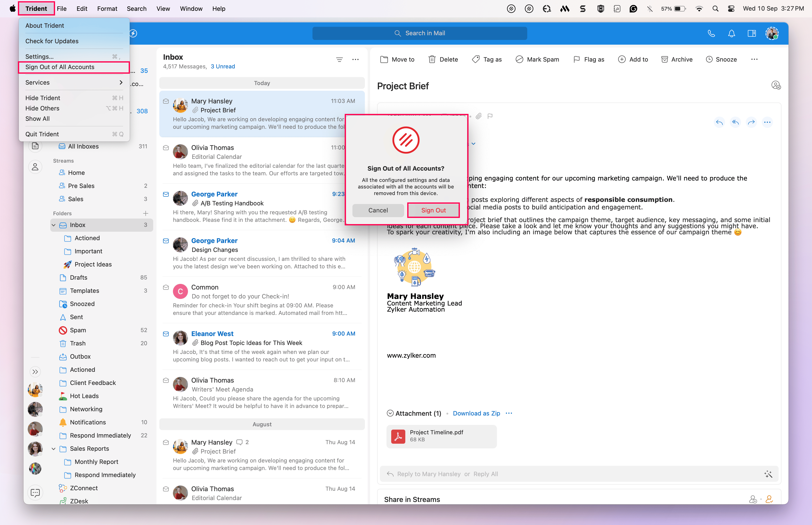Toggle read envelope on Eleanor West email
812x525 pixels.
point(166,334)
